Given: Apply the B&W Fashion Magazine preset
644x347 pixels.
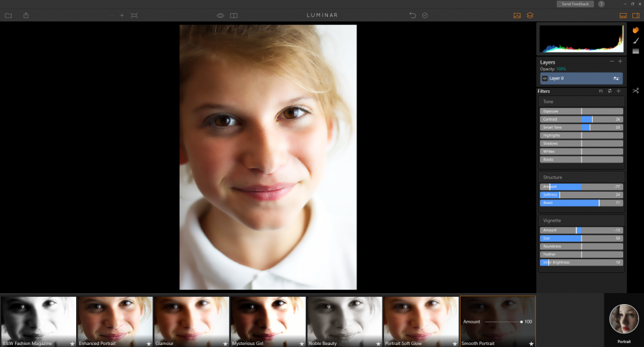Looking at the screenshot, I should pos(38,322).
